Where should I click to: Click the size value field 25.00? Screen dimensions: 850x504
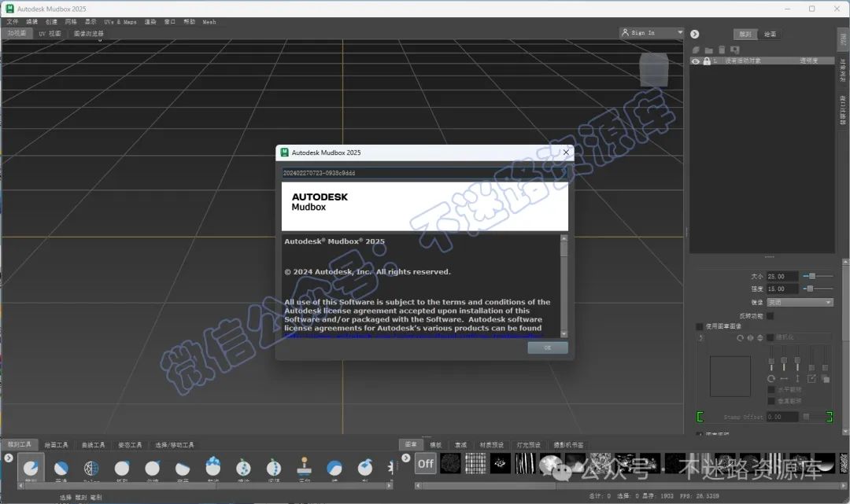pyautogui.click(x=782, y=276)
